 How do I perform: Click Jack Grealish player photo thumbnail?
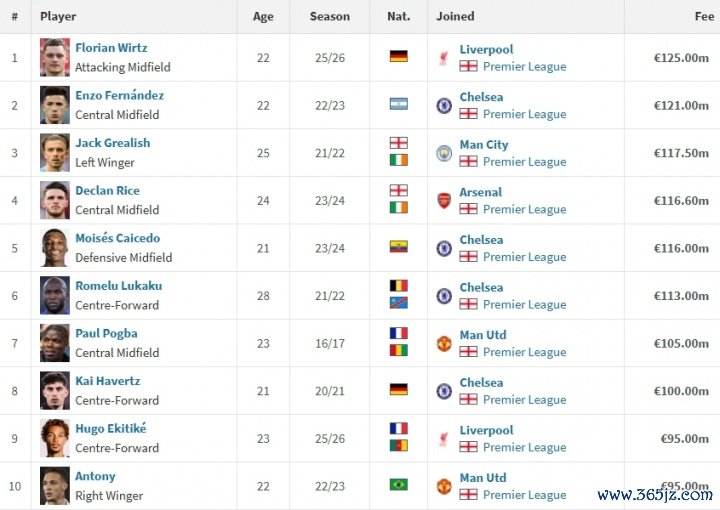tap(55, 153)
